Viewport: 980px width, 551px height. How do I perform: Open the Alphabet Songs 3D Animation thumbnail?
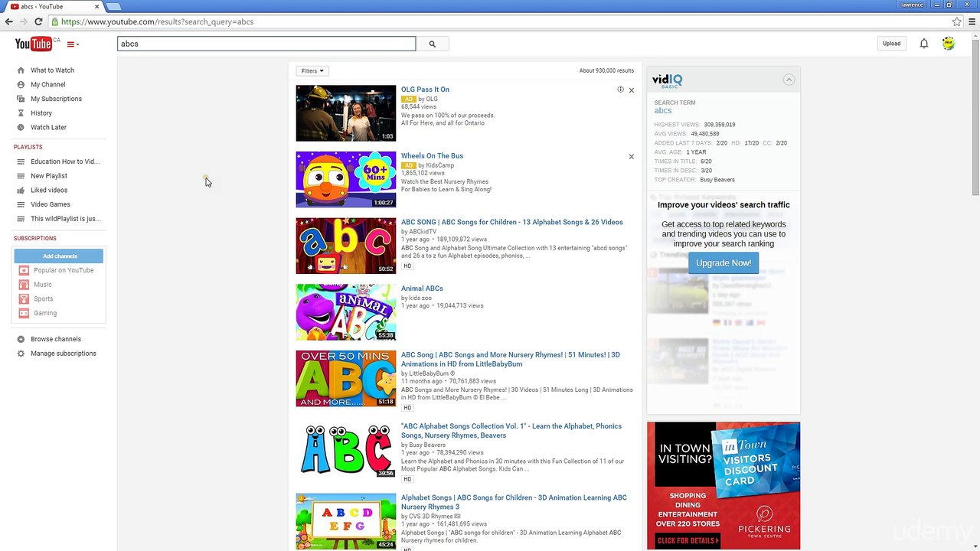click(x=346, y=521)
